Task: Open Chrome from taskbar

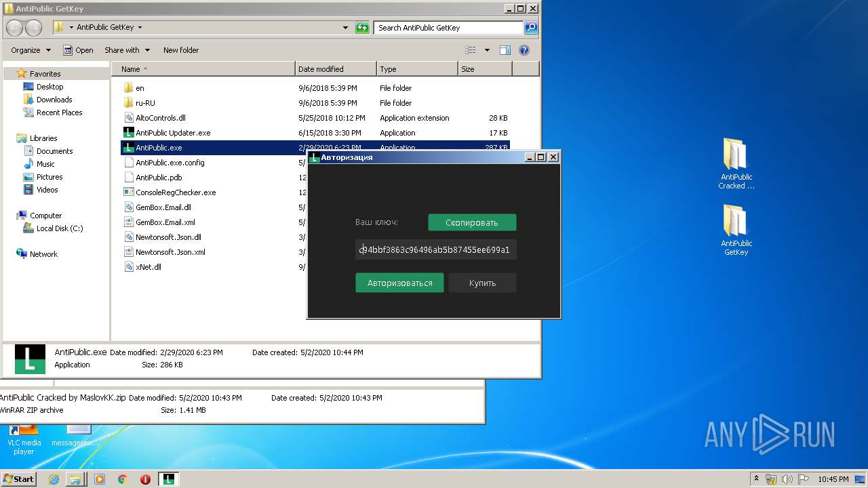Action: point(122,479)
